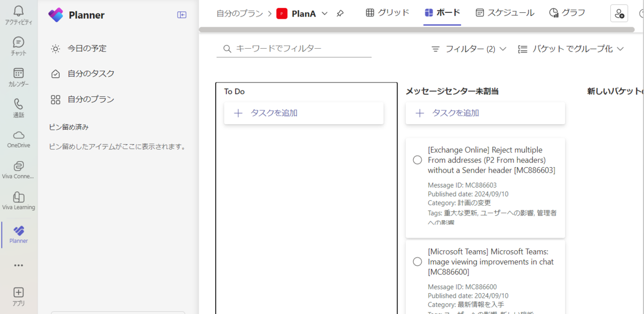The width and height of the screenshot is (644, 314).
Task: Open more apps via the ellipsis icon
Action: [19, 265]
